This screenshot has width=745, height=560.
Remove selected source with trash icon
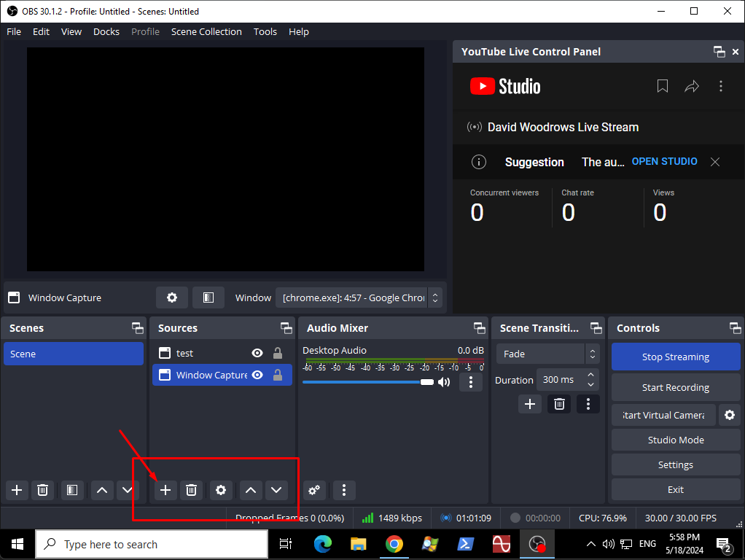tap(191, 490)
